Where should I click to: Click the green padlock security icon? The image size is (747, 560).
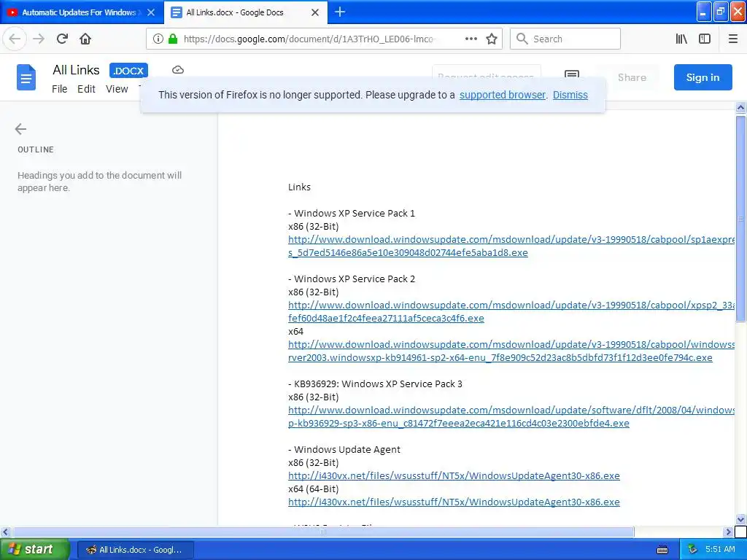tap(173, 39)
